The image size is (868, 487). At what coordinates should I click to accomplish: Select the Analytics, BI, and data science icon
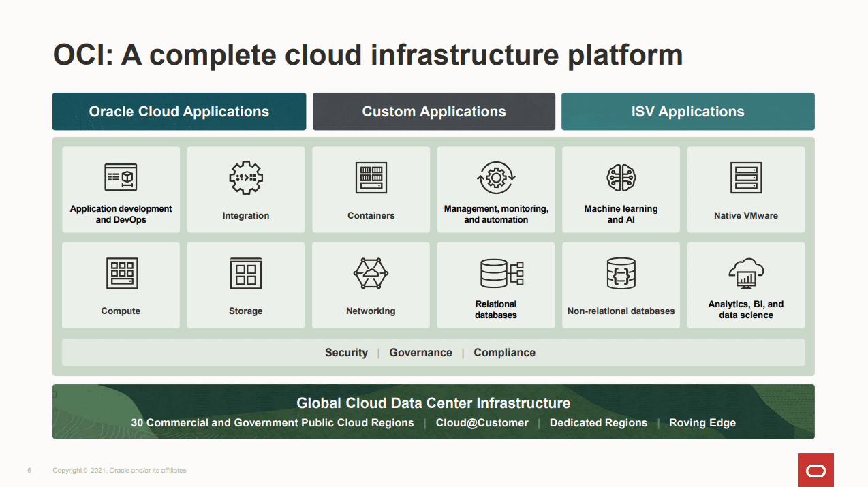(746, 273)
